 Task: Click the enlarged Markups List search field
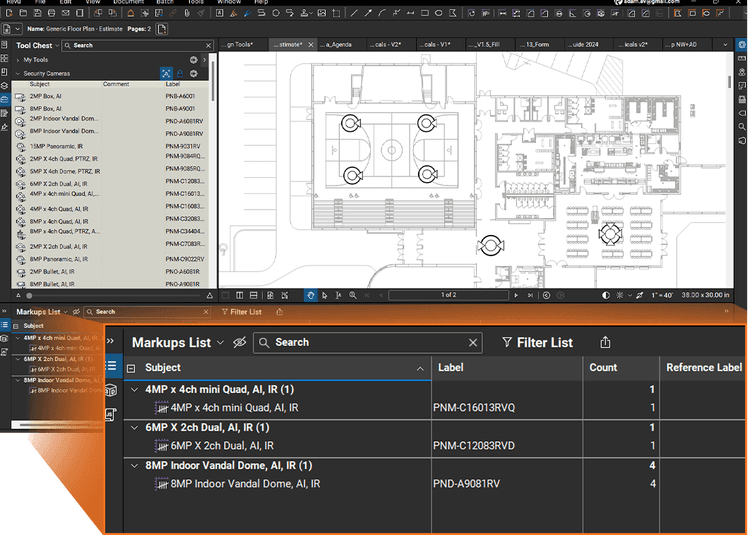pyautogui.click(x=367, y=342)
